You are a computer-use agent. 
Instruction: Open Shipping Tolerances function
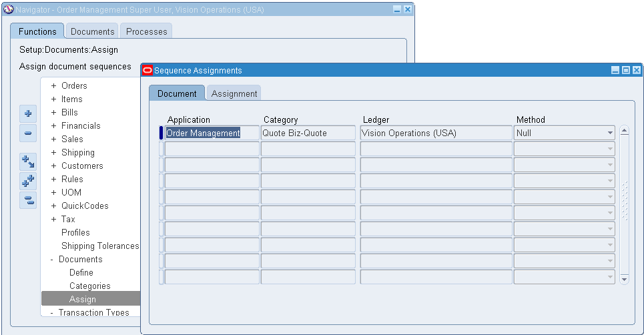[100, 246]
